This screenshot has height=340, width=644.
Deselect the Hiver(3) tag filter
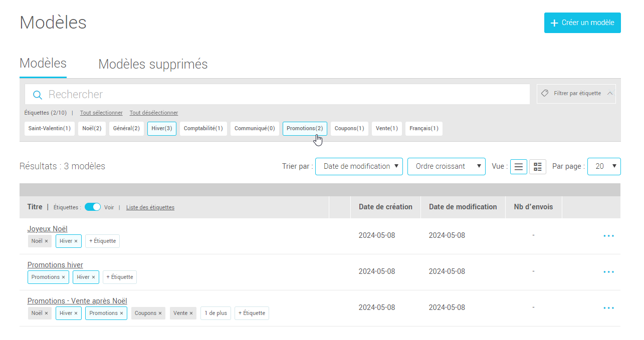161,129
